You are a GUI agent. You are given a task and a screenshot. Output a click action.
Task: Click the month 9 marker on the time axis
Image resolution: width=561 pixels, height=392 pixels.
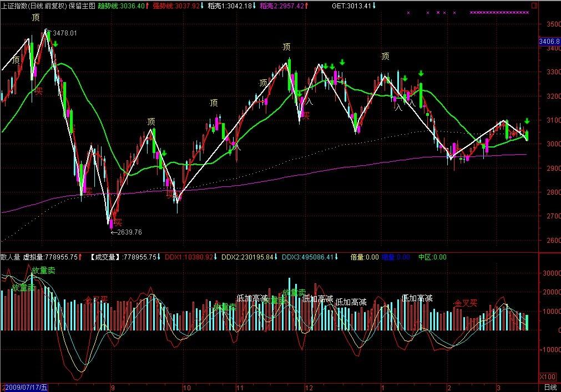pos(113,388)
